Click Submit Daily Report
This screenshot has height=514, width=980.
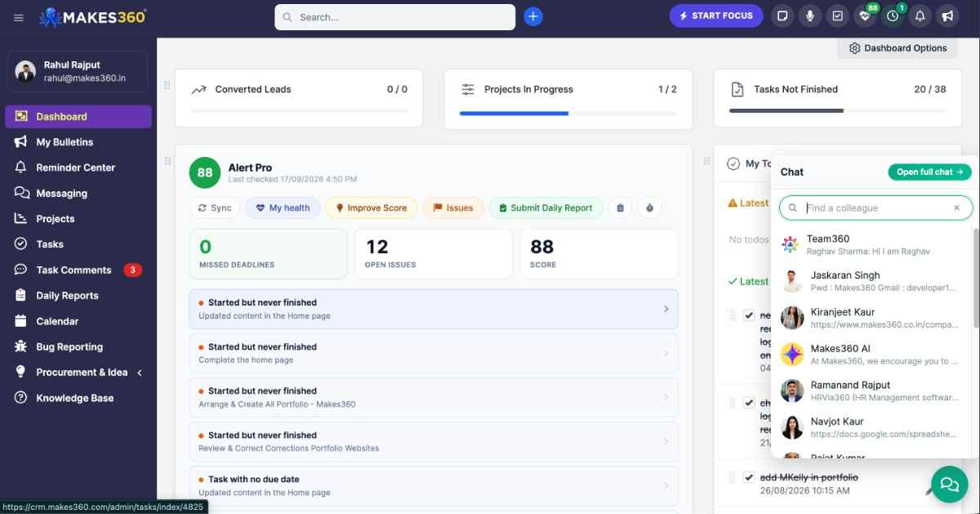(x=546, y=208)
